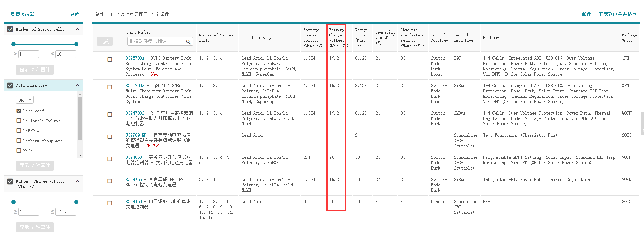Uncheck the Lead Acid chemistry option
Viewport: 644px width, 232px height.
point(19,111)
